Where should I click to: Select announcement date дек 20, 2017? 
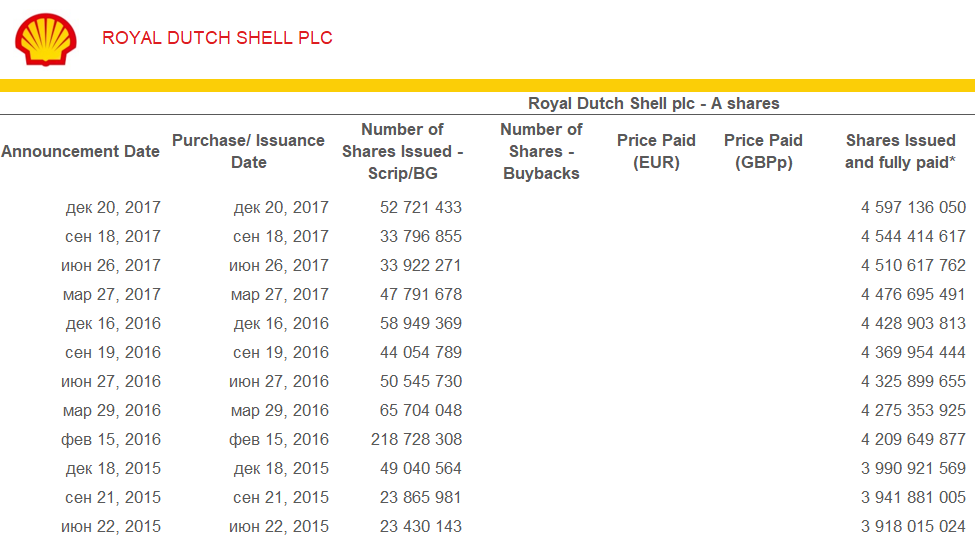[113, 208]
